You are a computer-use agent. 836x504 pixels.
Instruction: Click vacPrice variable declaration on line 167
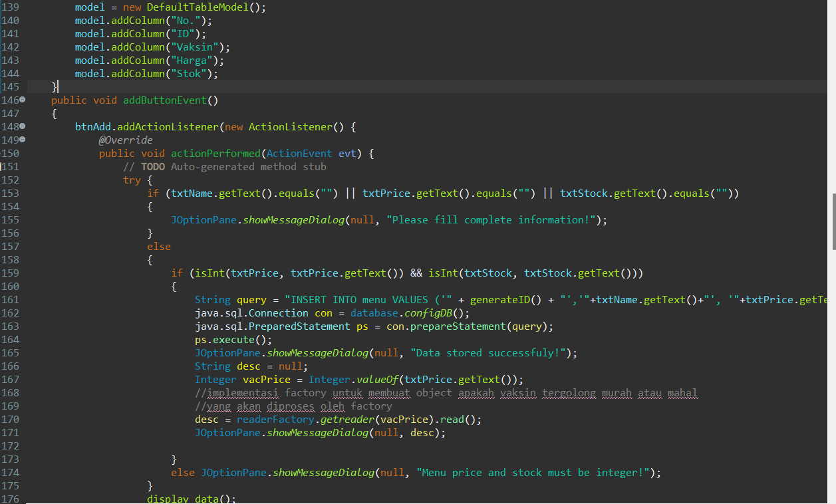267,380
